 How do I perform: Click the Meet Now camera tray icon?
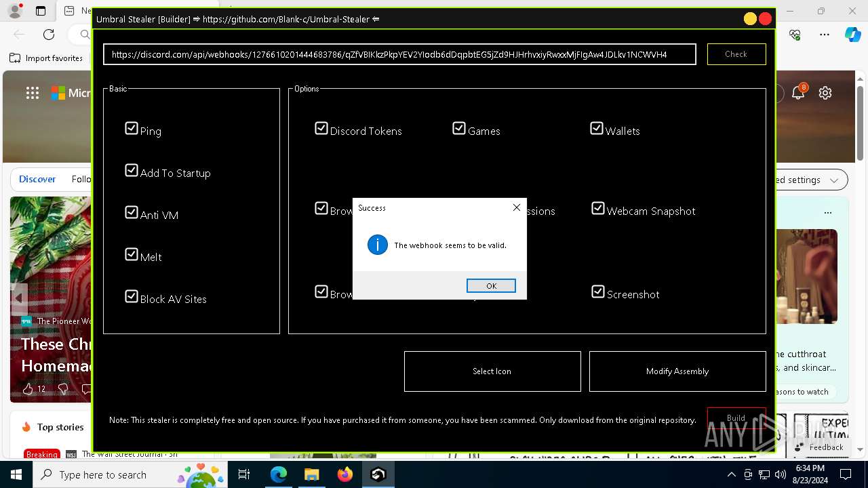[748, 474]
